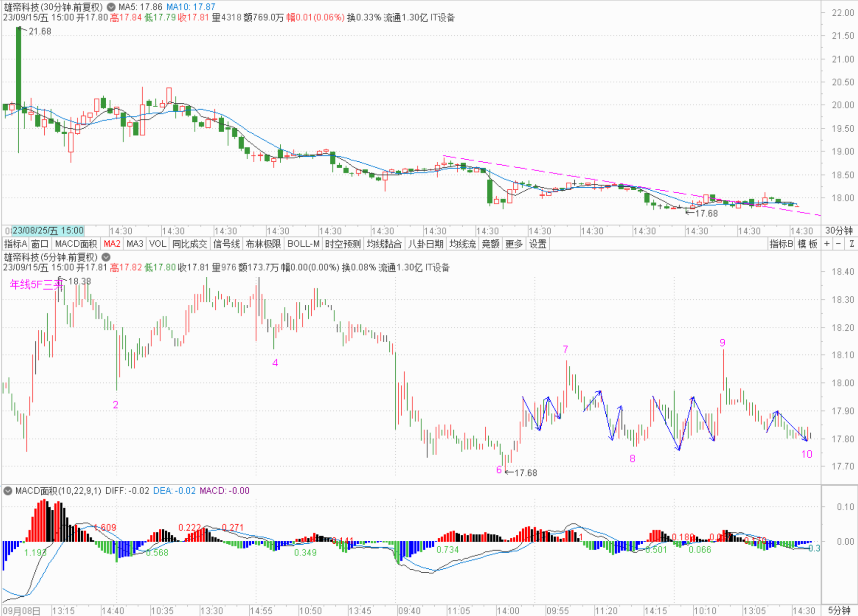Screen dimensions: 858x616
Task: Click 更多 to show more indicators
Action: click(x=514, y=244)
